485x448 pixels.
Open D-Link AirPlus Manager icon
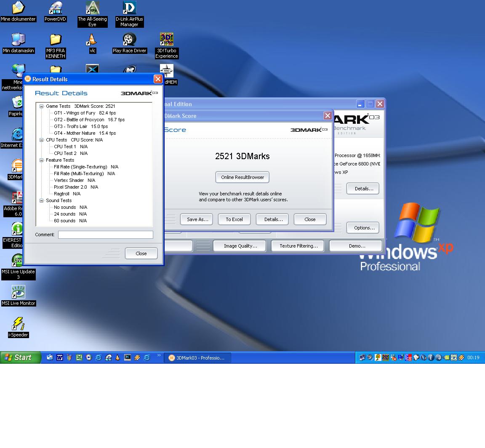pyautogui.click(x=129, y=14)
